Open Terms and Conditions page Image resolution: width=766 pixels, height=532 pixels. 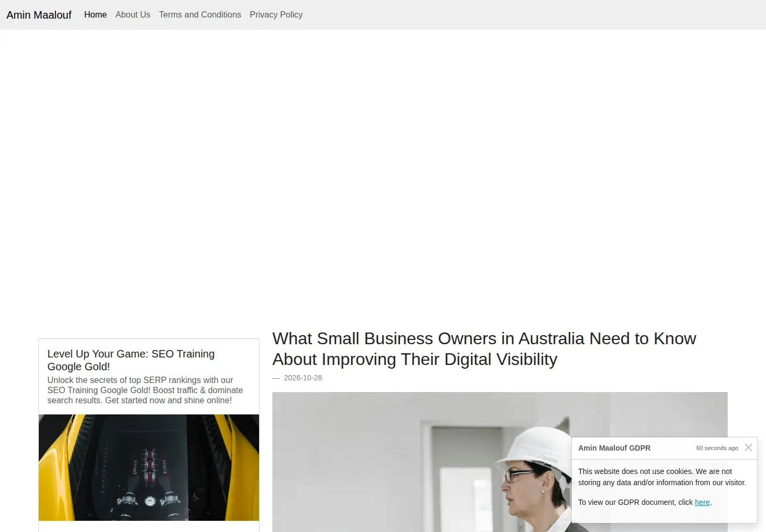(200, 15)
